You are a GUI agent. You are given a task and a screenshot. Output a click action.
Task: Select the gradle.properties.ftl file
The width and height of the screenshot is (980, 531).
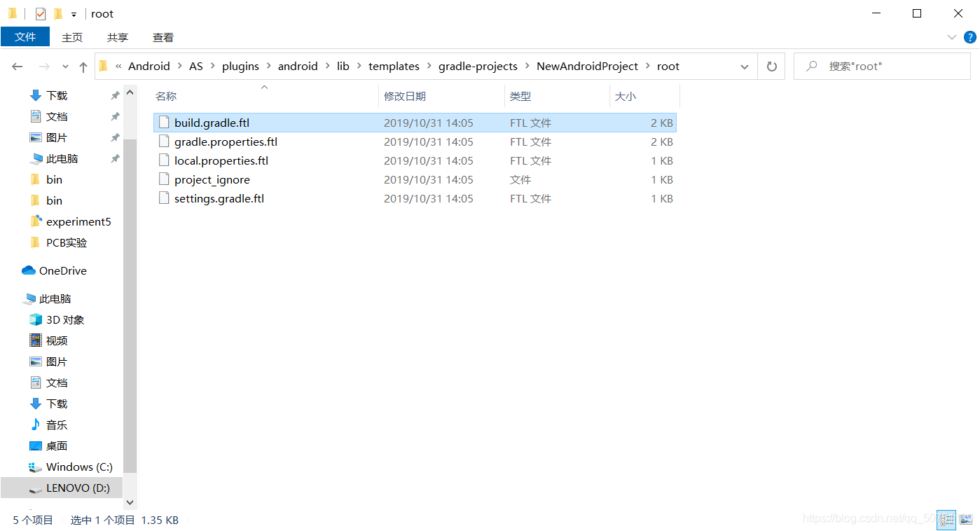point(415,142)
